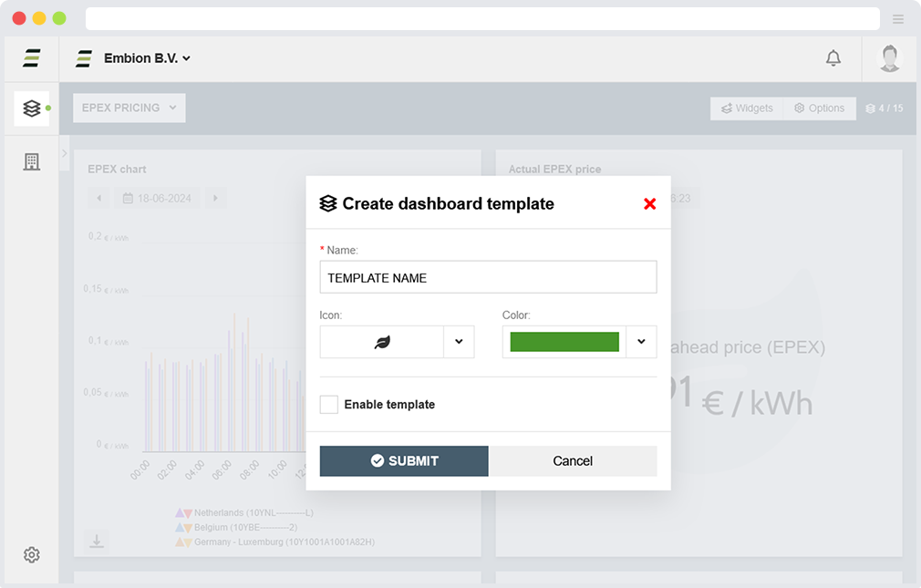Image resolution: width=921 pixels, height=588 pixels.
Task: Click the download icon below EPEX chart
Action: (97, 542)
